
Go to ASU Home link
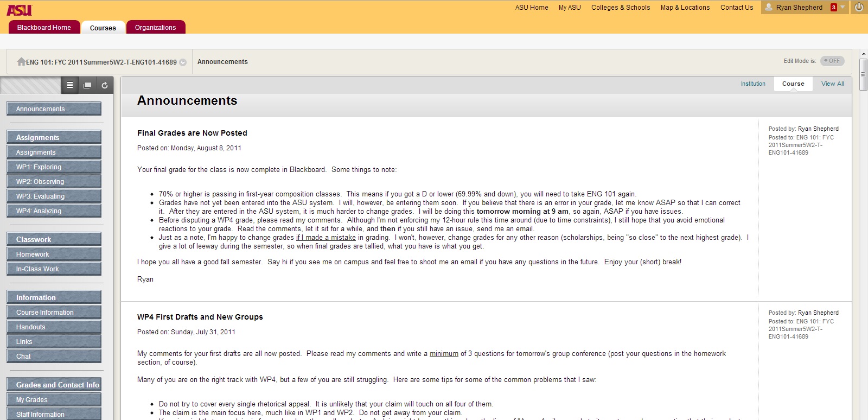532,8
